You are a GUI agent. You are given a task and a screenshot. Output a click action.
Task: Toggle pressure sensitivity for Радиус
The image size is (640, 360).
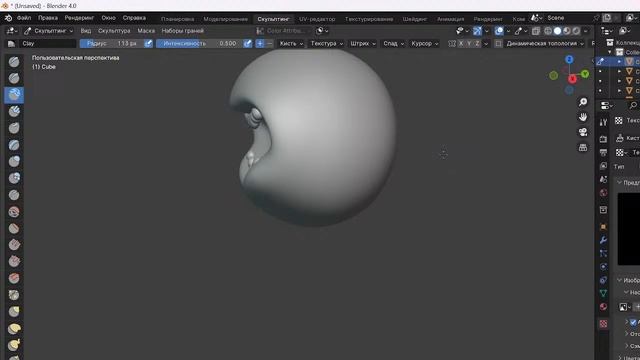pyautogui.click(x=148, y=43)
